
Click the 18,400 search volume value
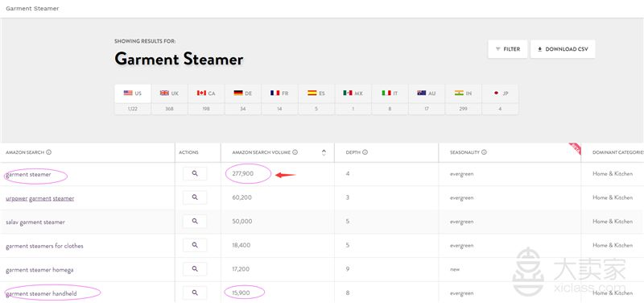[x=241, y=246]
